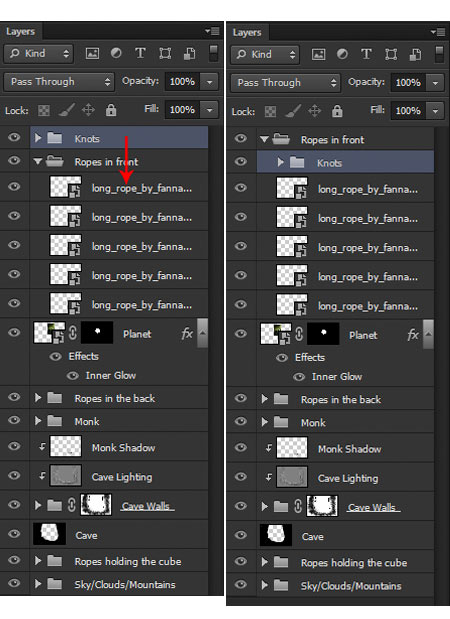This screenshot has height=619, width=450.
Task: Click Opacity 100% field in right panel
Action: tap(409, 83)
